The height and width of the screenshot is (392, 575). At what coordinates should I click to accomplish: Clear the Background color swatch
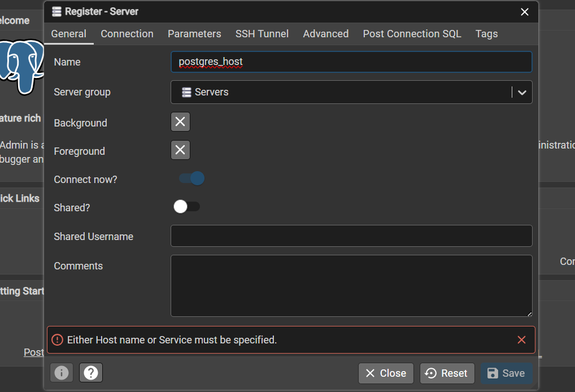coord(180,121)
